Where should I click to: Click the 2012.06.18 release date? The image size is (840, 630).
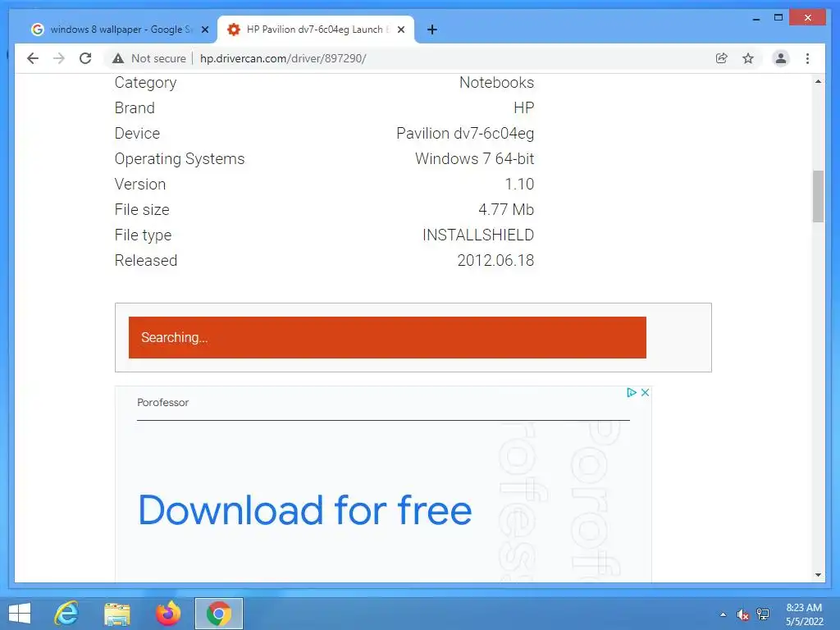point(495,260)
